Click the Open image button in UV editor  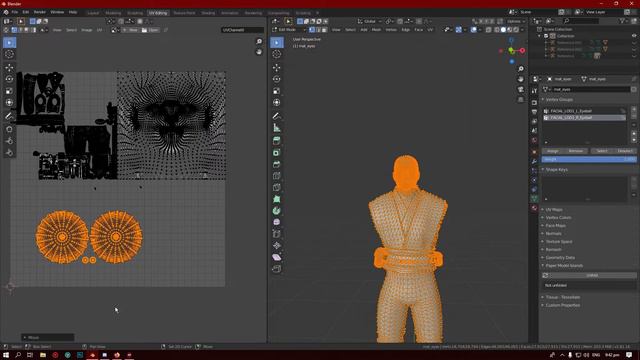(150, 30)
